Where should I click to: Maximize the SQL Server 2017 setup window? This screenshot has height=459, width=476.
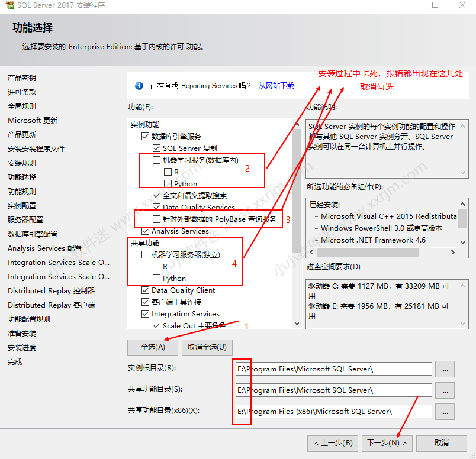tap(435, 5)
